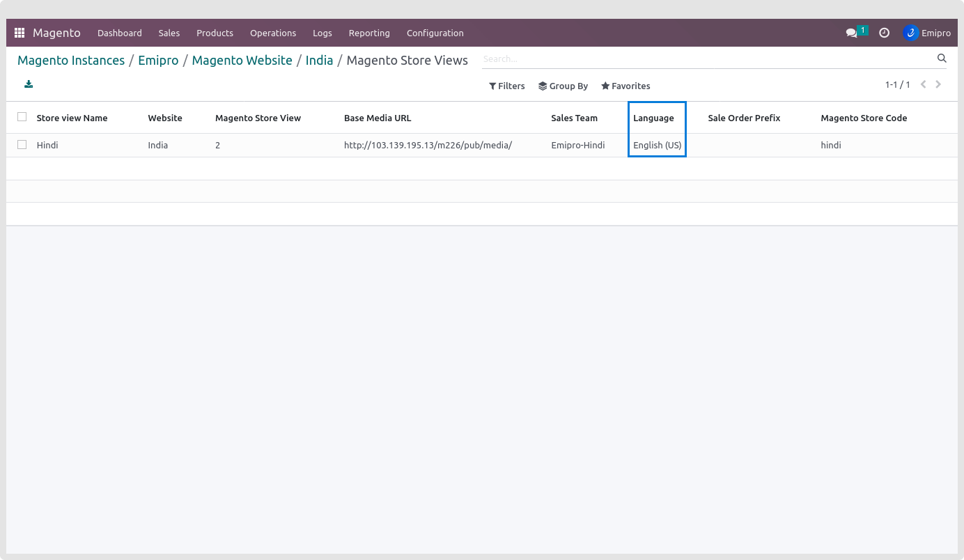Expand the Filters dropdown

(x=506, y=86)
